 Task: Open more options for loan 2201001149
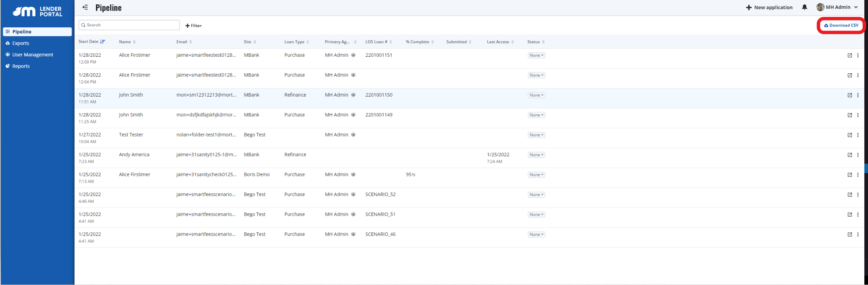858,115
